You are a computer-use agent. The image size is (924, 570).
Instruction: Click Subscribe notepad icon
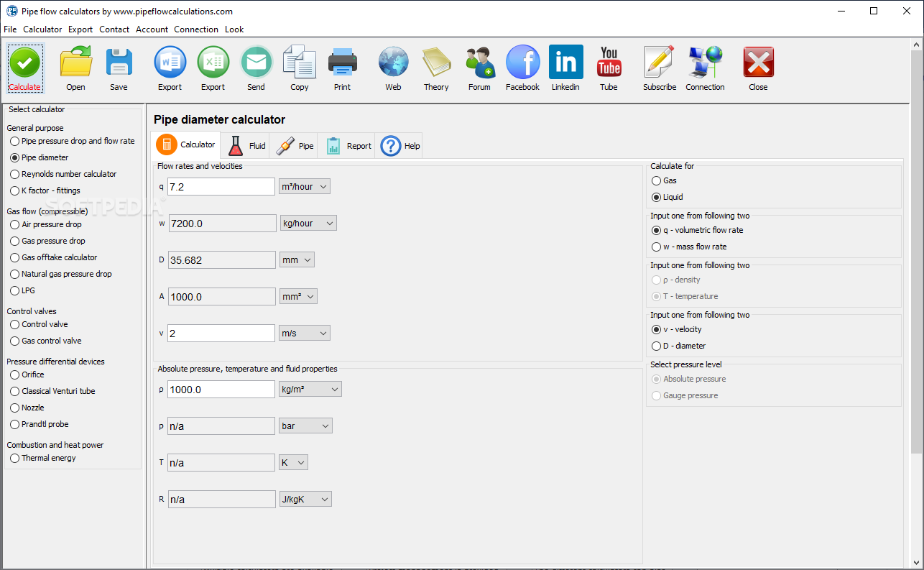pyautogui.click(x=659, y=63)
